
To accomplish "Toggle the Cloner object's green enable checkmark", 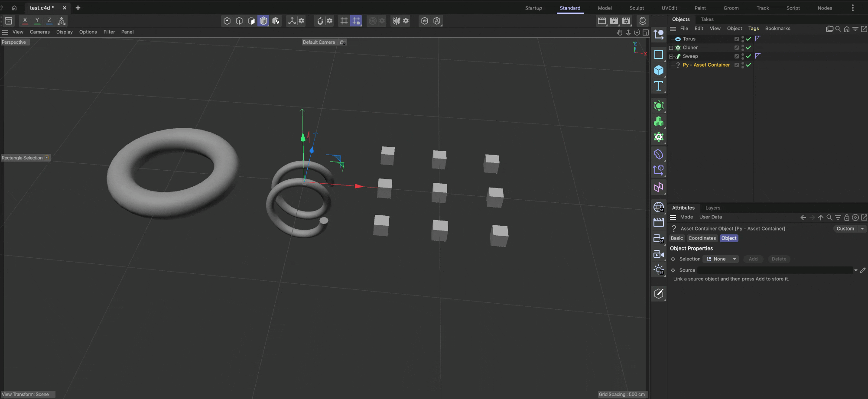I will 748,48.
